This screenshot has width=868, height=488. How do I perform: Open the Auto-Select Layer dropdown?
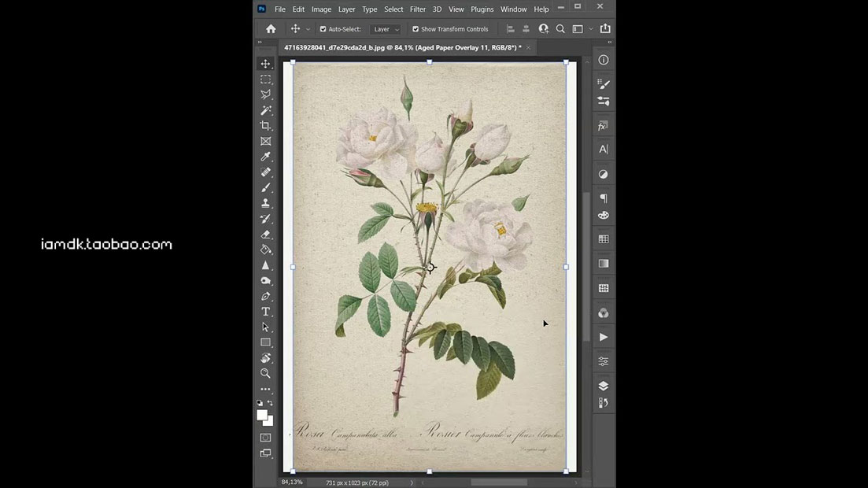coord(386,29)
